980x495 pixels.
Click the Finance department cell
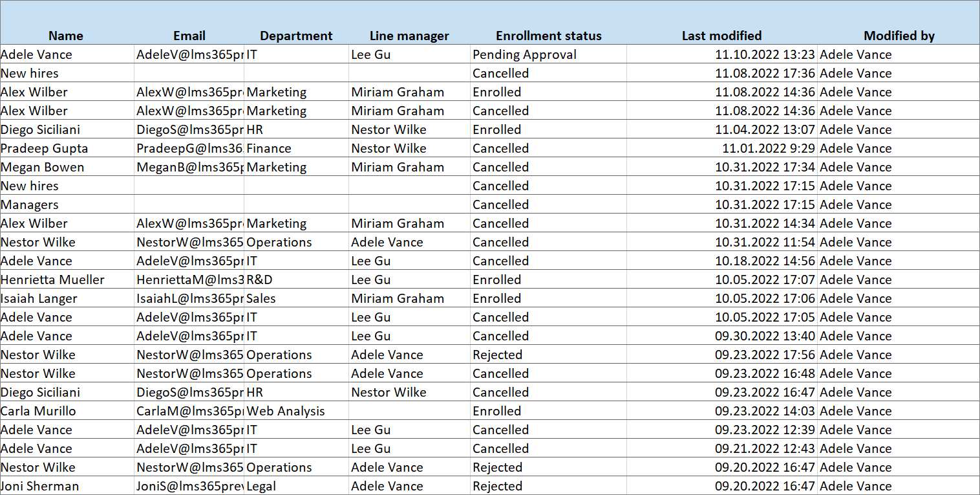[269, 148]
